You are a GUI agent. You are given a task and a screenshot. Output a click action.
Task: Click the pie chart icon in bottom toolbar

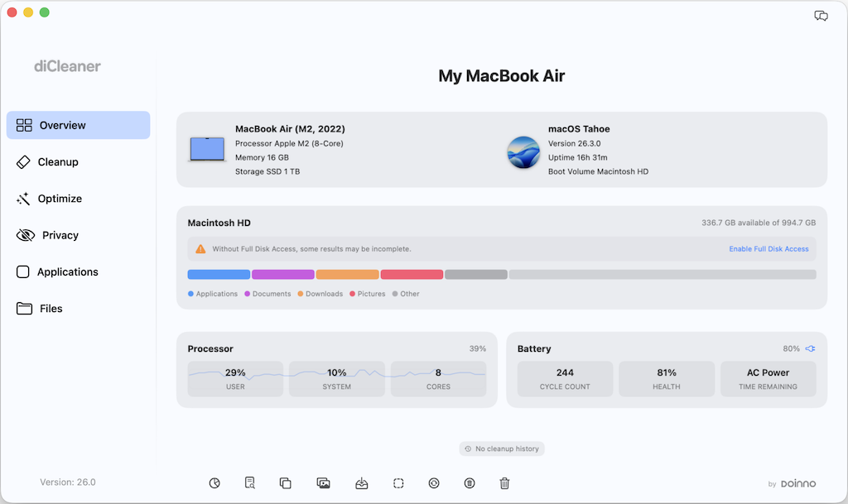tap(214, 483)
